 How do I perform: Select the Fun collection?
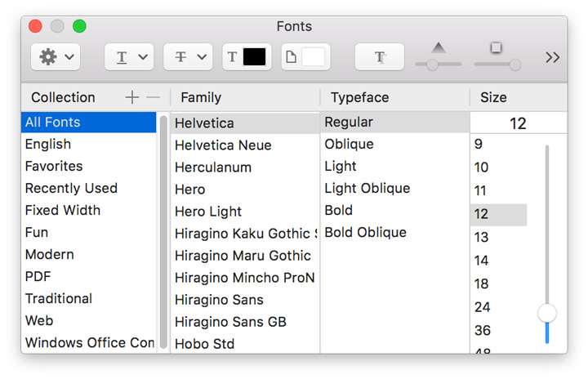coord(88,233)
